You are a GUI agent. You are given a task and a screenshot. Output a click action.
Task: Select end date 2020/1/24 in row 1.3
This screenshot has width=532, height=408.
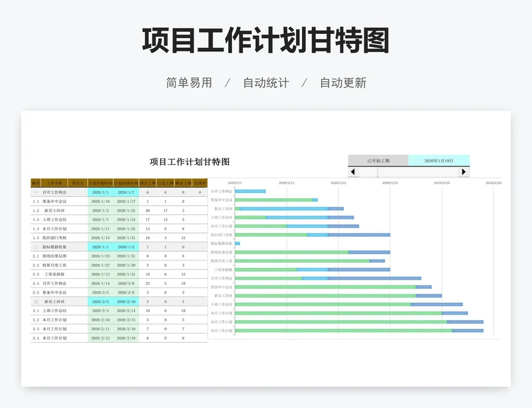tap(126, 220)
